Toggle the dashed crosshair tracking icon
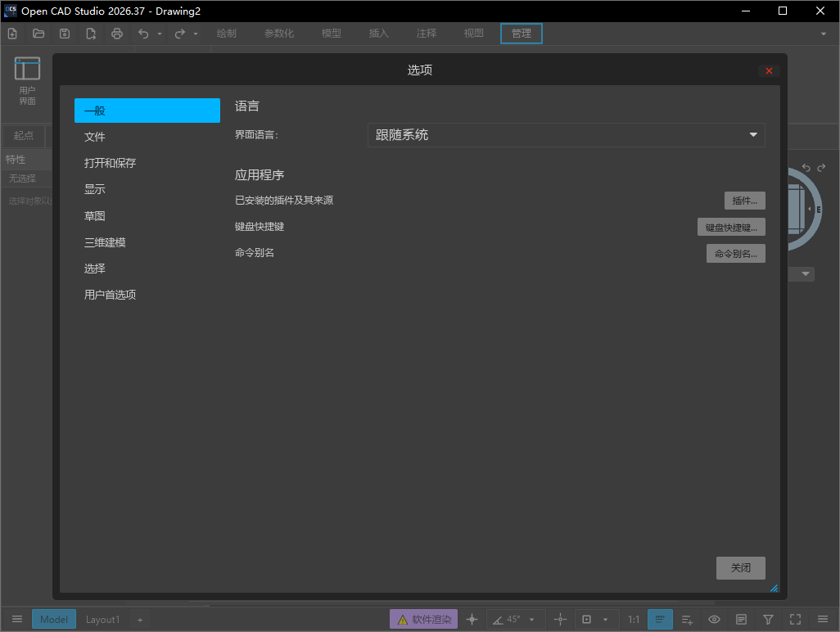 (x=560, y=619)
